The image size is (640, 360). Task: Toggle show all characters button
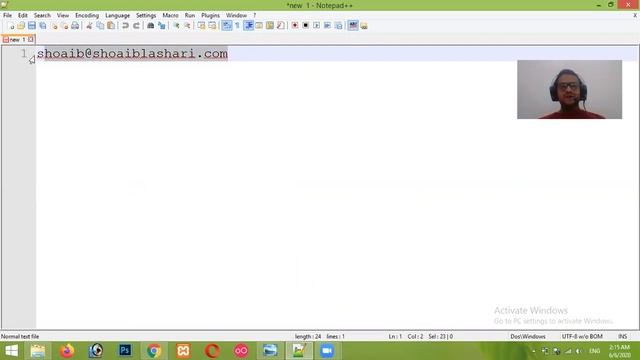pyautogui.click(x=237, y=26)
